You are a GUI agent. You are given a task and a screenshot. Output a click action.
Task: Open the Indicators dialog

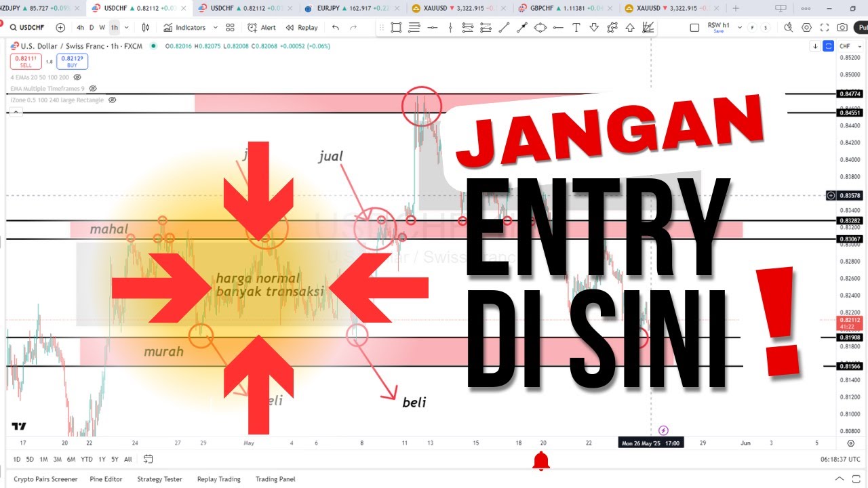184,28
